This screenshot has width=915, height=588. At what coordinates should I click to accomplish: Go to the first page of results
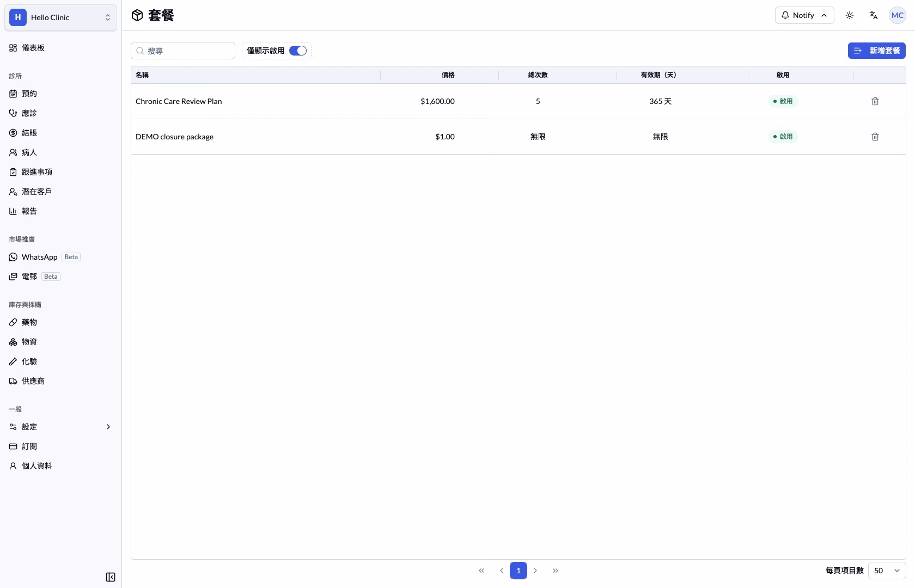(x=481, y=571)
